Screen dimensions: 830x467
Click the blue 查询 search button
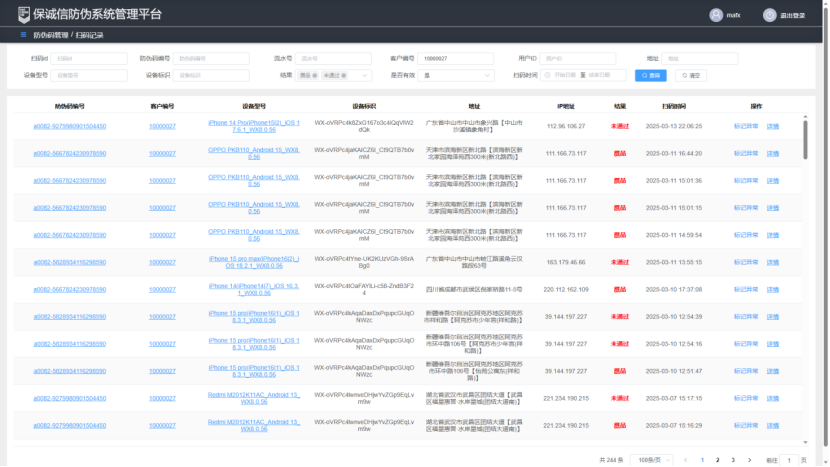[x=650, y=75]
